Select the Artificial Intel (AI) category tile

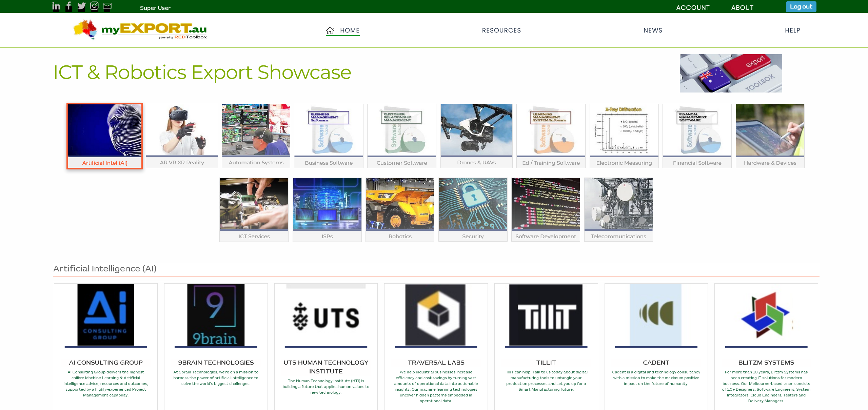(105, 136)
